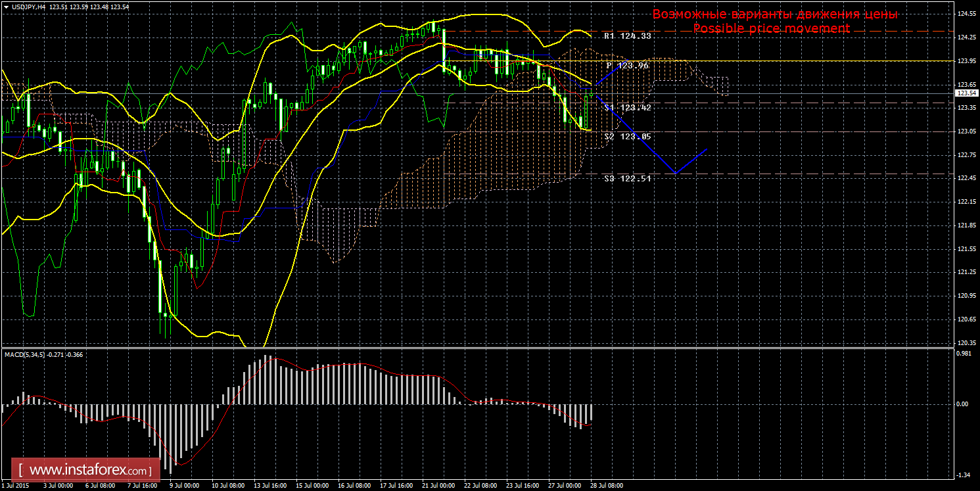This screenshot has width=980, height=491.
Task: Click the 124.25 price axis value
Action: 966,37
